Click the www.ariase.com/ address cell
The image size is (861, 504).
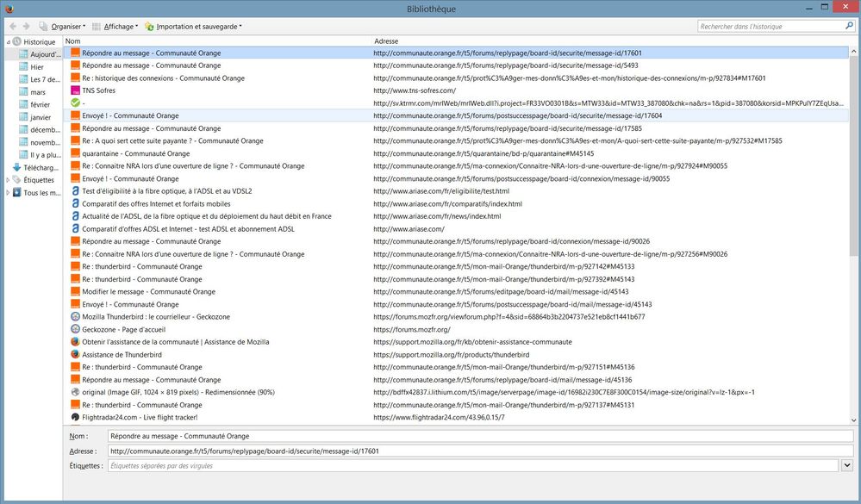[x=409, y=229]
